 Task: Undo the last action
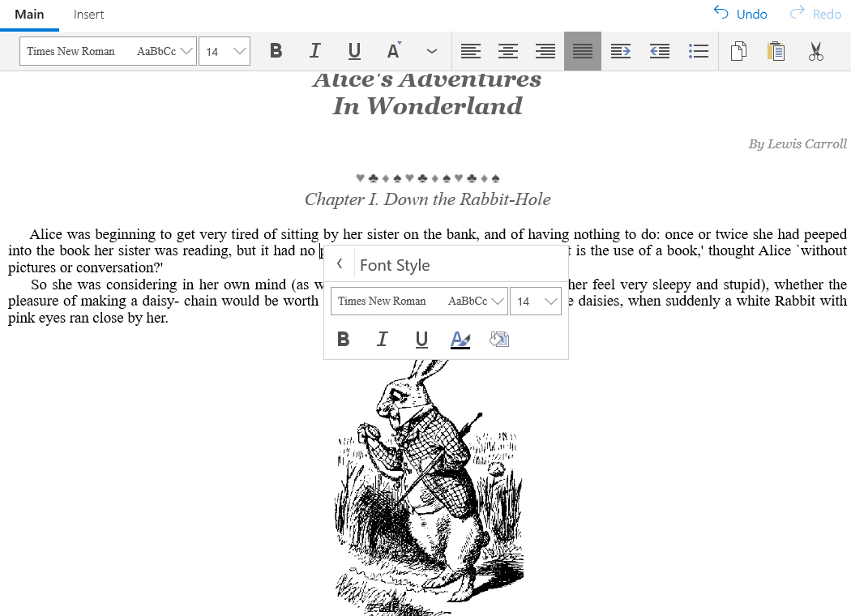tap(740, 14)
